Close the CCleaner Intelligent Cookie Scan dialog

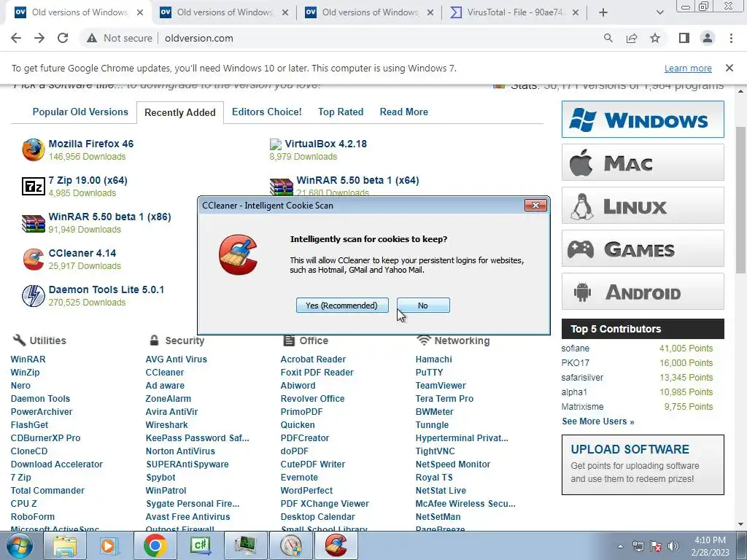click(535, 205)
